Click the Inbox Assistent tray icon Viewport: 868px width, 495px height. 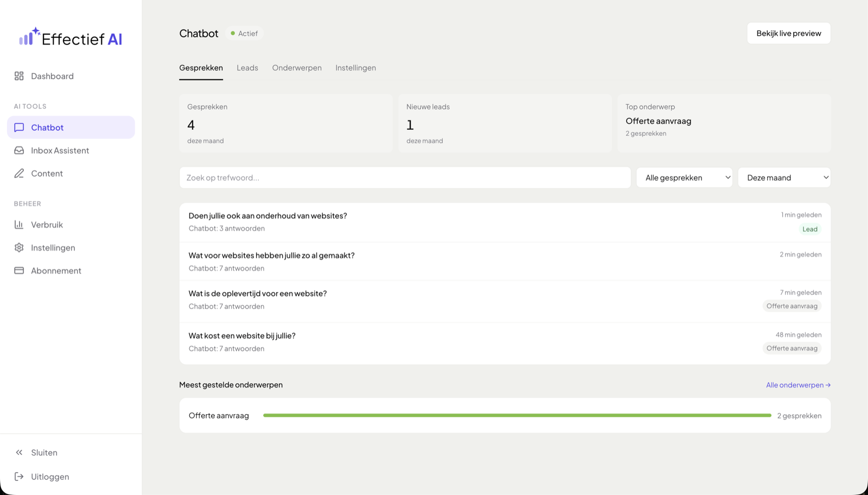19,150
